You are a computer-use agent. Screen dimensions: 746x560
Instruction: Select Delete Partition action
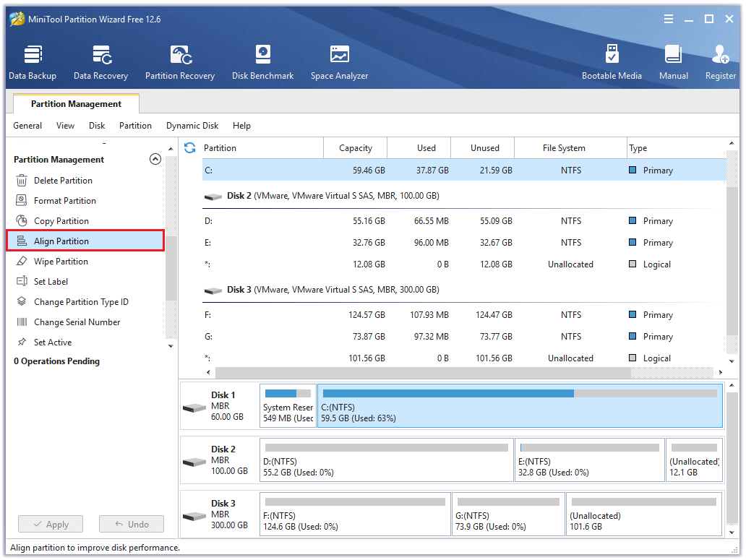tap(63, 181)
